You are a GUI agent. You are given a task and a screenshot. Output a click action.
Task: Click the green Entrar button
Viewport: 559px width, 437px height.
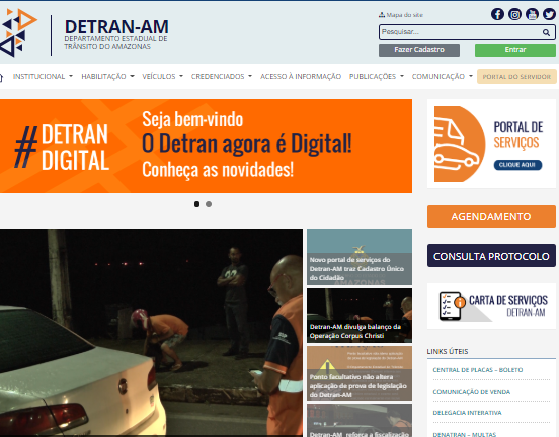pyautogui.click(x=515, y=50)
